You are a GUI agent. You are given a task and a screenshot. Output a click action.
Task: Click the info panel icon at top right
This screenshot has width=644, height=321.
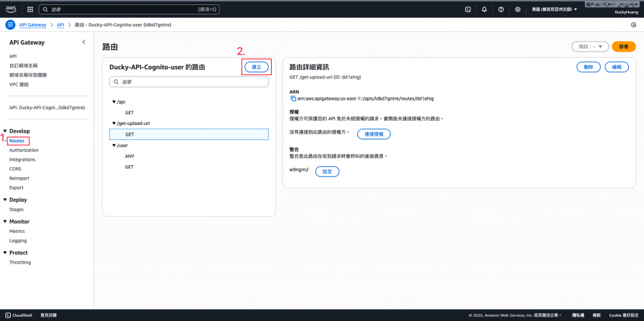[x=633, y=25]
